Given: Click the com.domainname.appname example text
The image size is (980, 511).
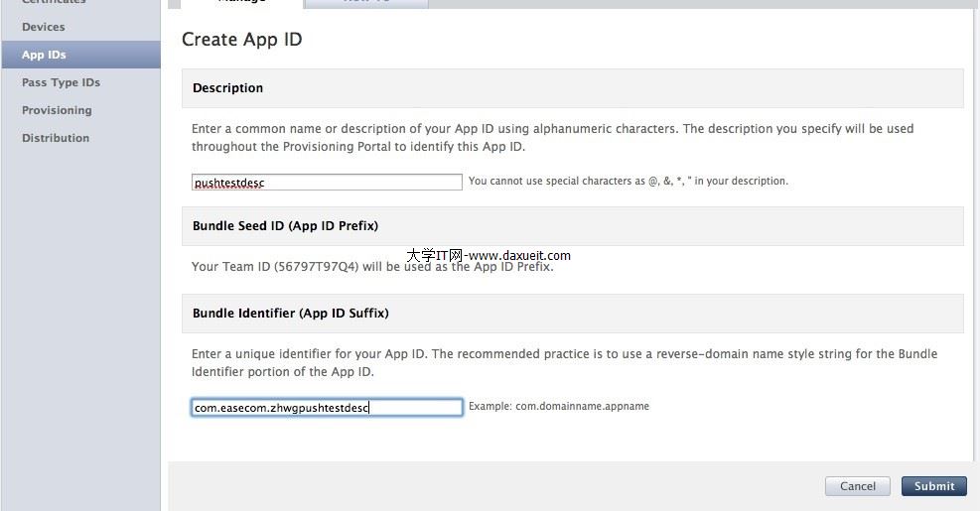Looking at the screenshot, I should coord(559,407).
